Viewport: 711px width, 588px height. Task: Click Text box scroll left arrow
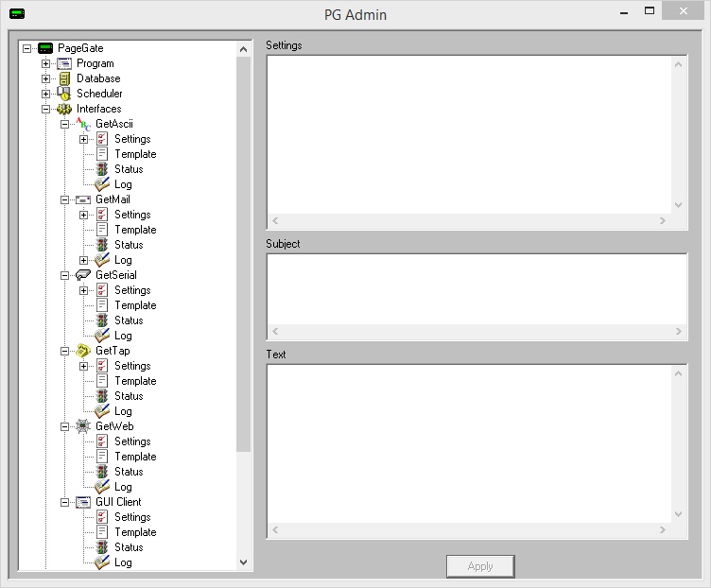coord(275,530)
